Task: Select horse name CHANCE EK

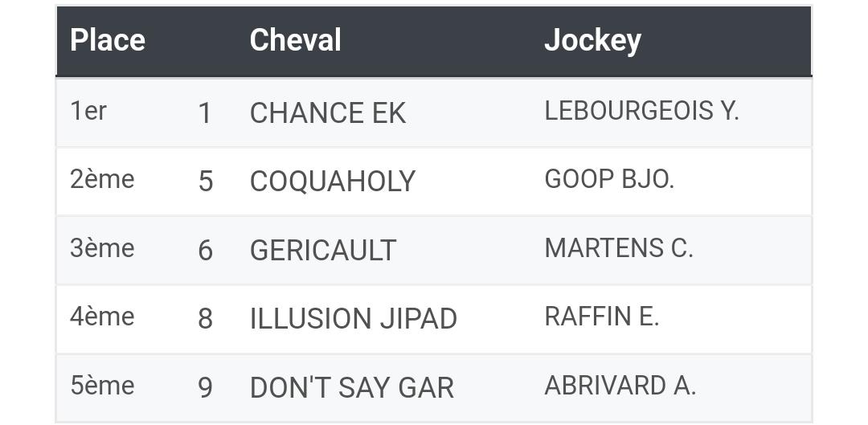Action: (x=328, y=113)
